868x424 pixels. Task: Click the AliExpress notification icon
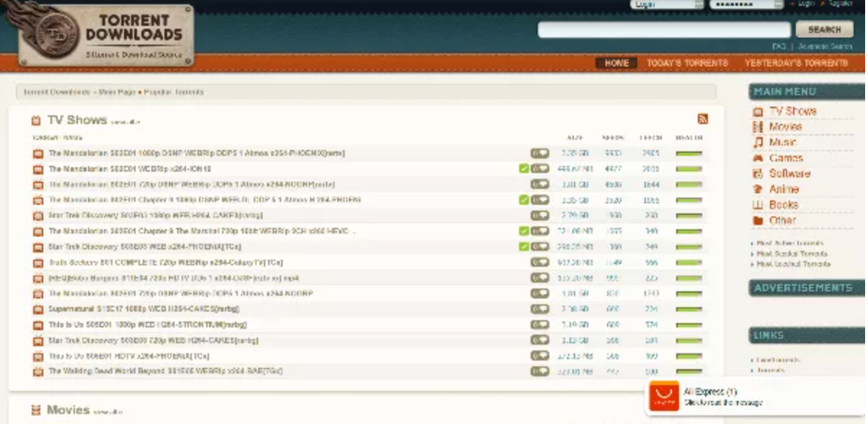663,396
